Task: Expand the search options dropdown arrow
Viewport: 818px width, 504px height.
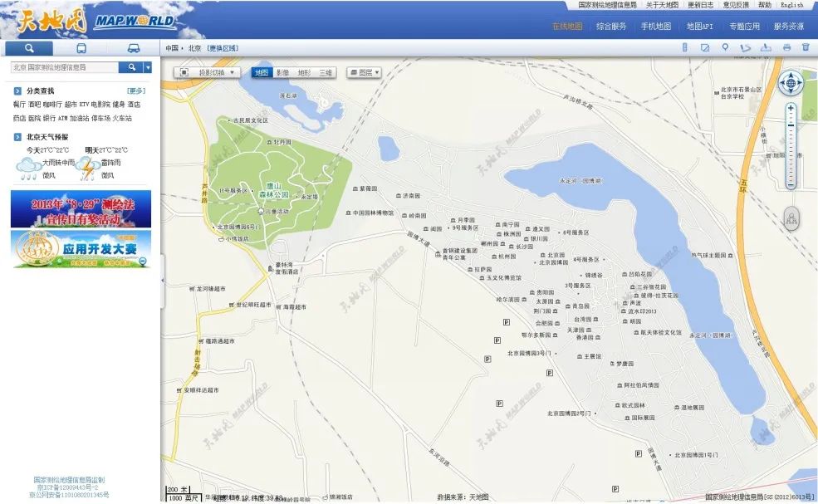Action: [x=148, y=67]
